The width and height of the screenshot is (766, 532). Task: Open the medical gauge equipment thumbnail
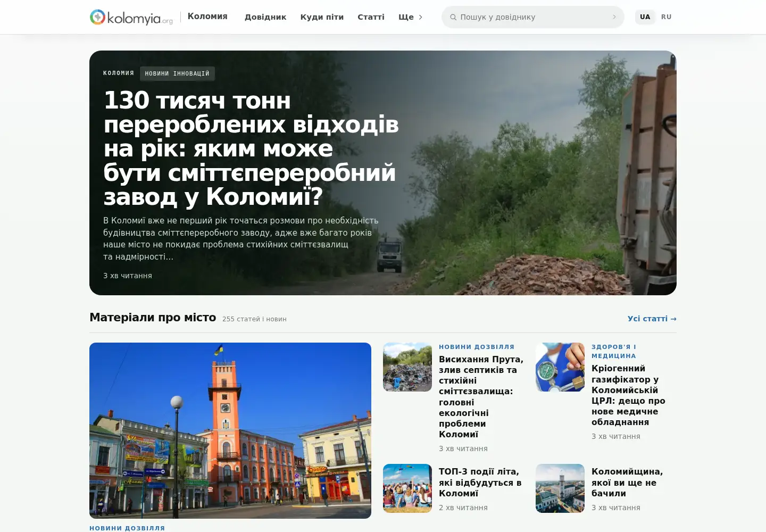(x=560, y=367)
